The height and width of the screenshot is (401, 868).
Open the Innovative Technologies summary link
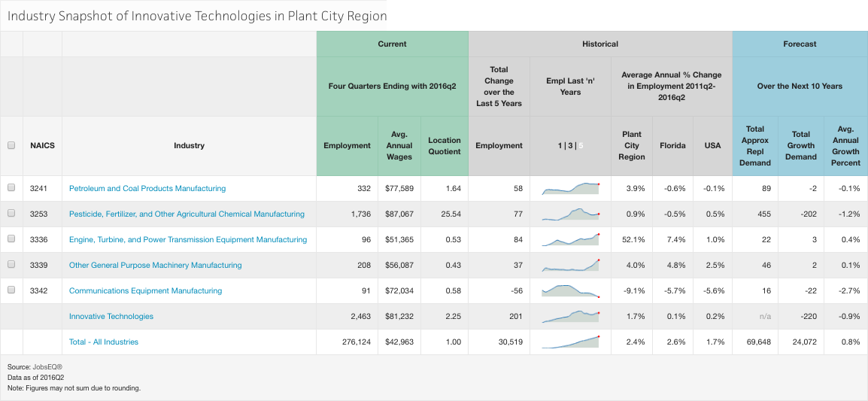[x=111, y=316]
